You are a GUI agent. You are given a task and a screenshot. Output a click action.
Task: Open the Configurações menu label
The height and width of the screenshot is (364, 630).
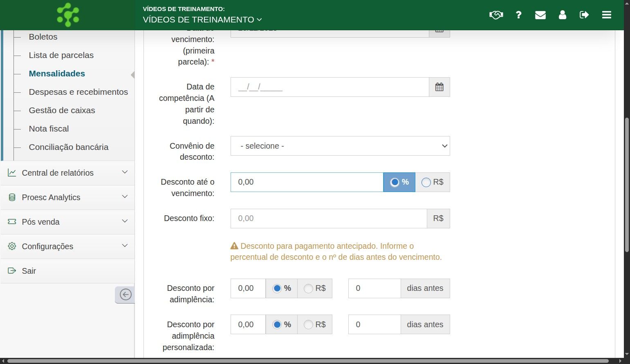click(x=47, y=246)
